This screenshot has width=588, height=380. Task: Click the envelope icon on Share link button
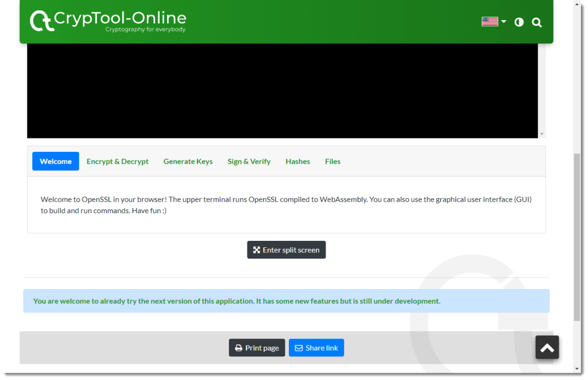(299, 347)
